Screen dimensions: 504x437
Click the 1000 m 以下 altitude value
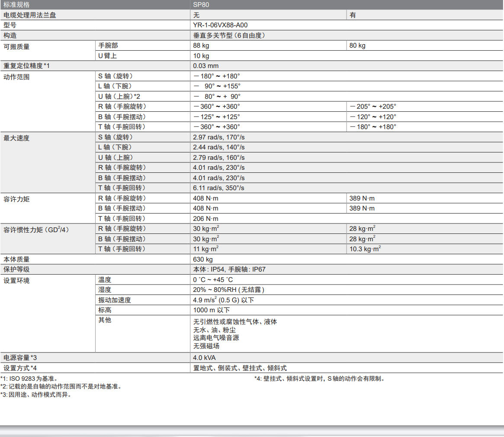(x=212, y=310)
